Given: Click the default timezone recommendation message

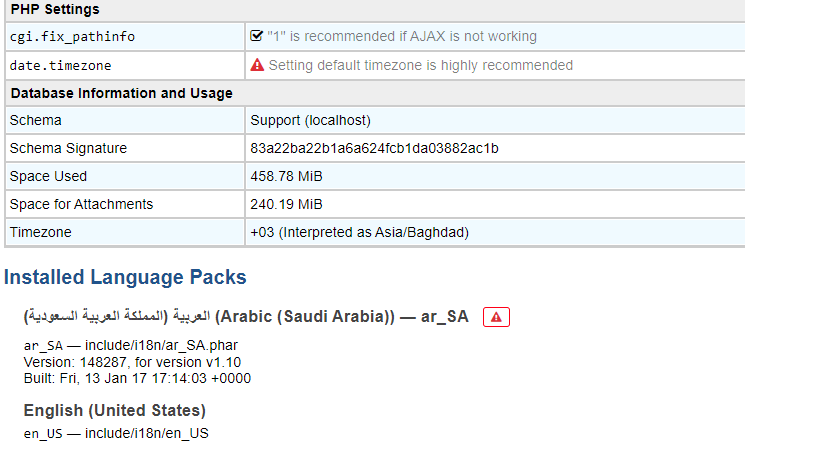Looking at the screenshot, I should (420, 66).
